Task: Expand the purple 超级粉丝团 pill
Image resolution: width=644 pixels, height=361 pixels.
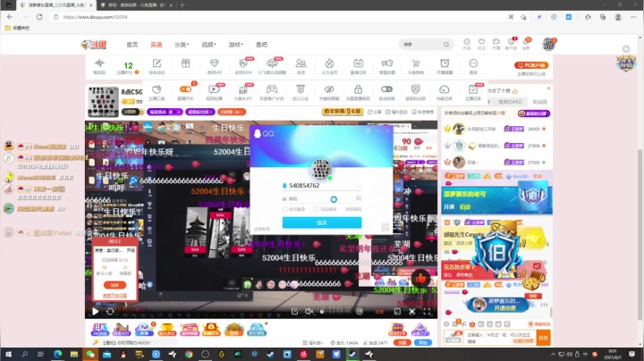Action: tap(200, 112)
